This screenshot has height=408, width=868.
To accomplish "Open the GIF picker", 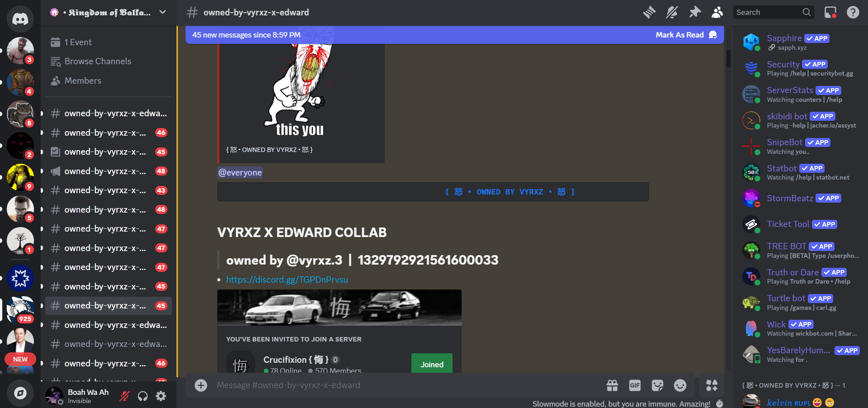I will (634, 385).
